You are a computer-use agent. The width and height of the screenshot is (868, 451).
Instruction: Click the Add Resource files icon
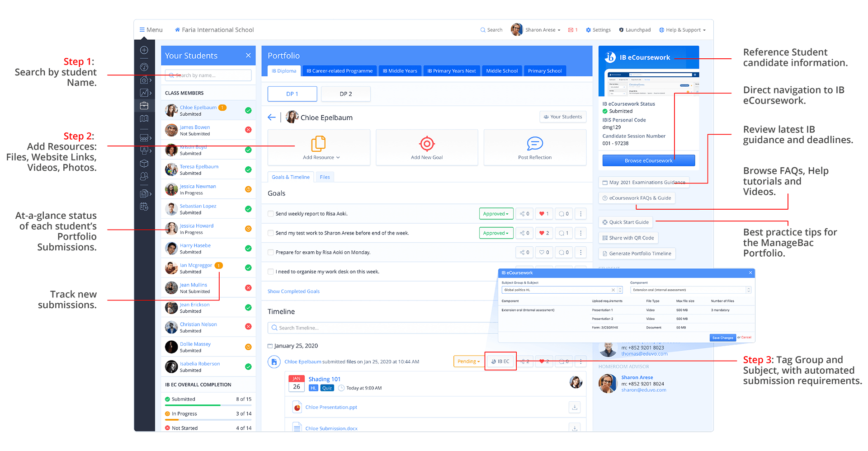(318, 144)
